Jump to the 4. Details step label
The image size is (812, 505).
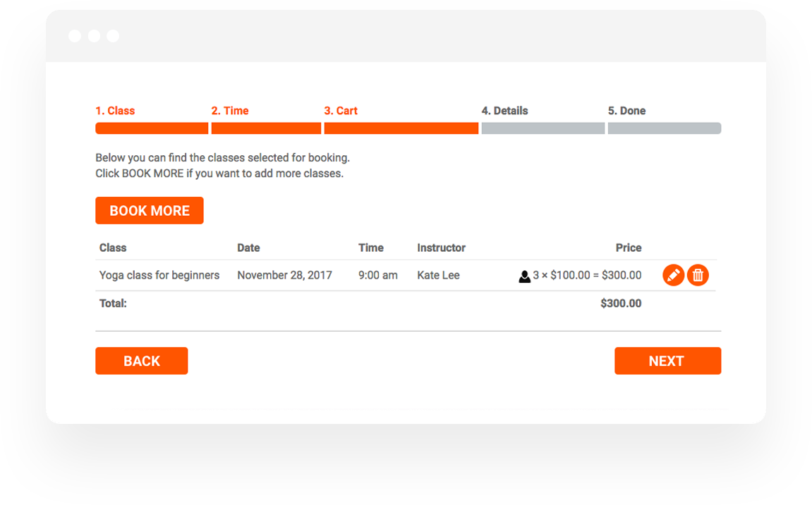pos(505,111)
